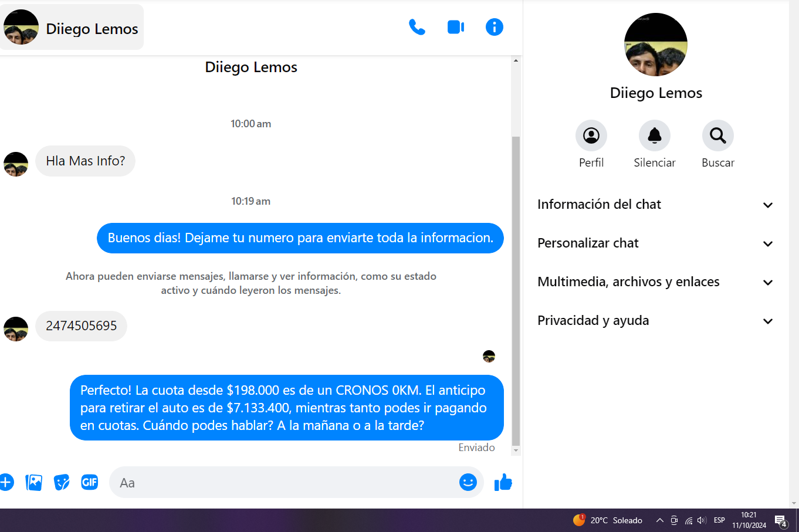
Task: Click the "Hla Mas Info?" message bubble
Action: click(86, 161)
